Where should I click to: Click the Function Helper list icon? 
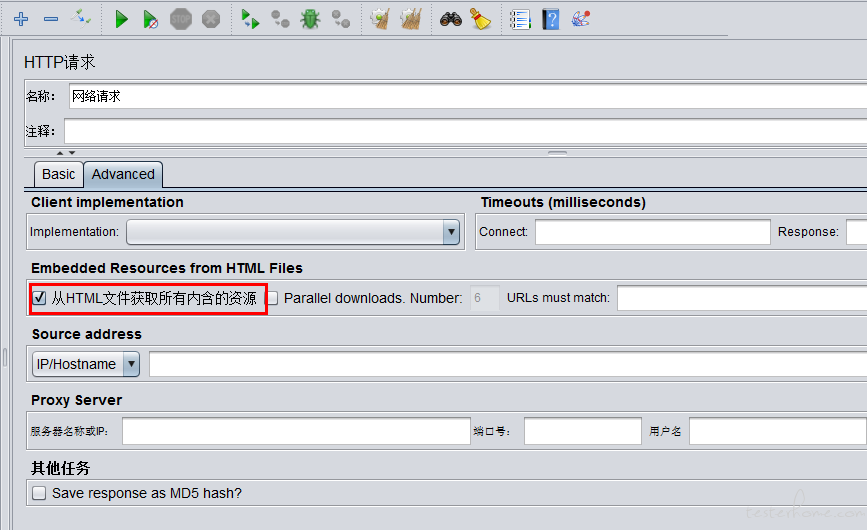(520, 19)
